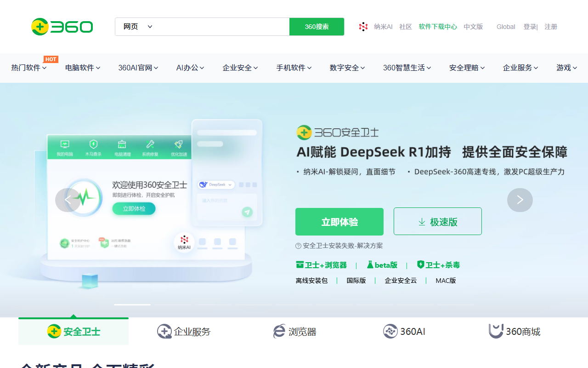588x368 pixels.
Task: Select the first carousel indicator bar
Action: click(x=132, y=305)
